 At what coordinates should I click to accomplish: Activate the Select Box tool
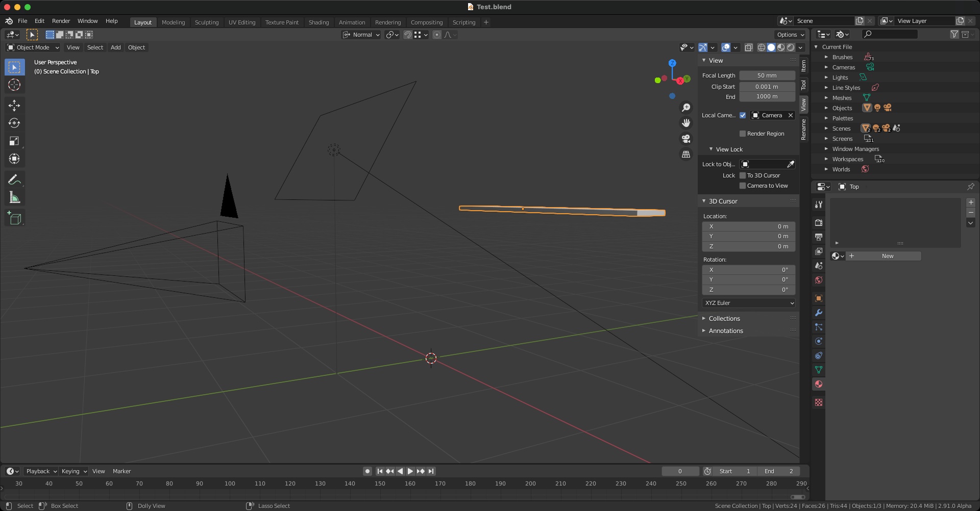click(14, 67)
